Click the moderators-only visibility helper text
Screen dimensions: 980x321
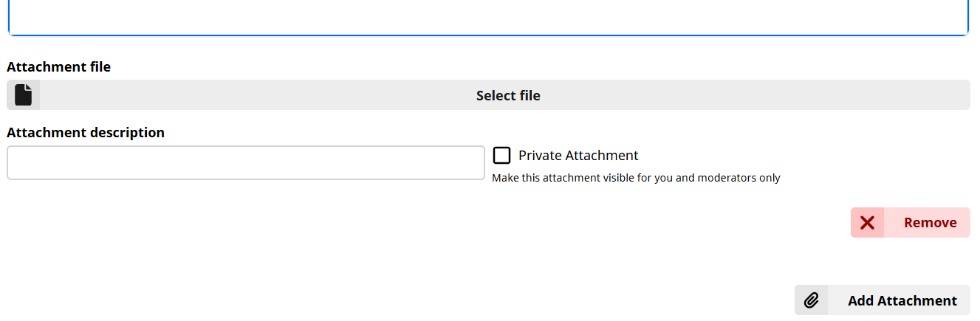pos(636,178)
